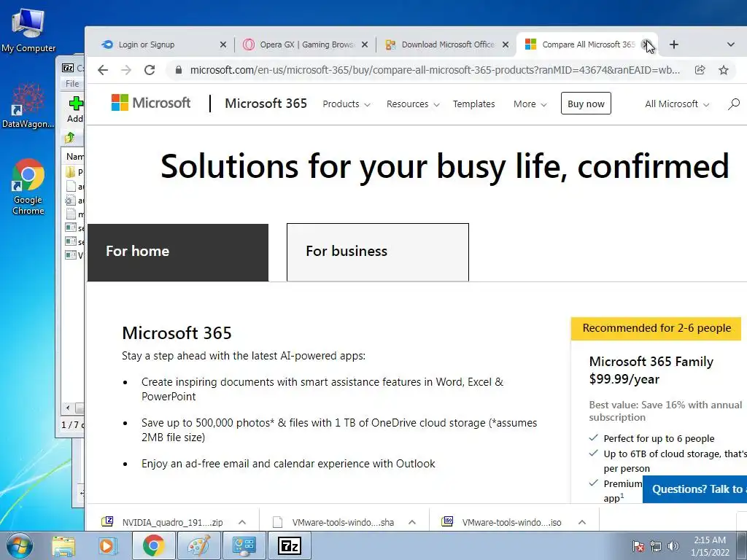
Task: Expand options for VMware-tools sha download
Action: click(x=412, y=522)
